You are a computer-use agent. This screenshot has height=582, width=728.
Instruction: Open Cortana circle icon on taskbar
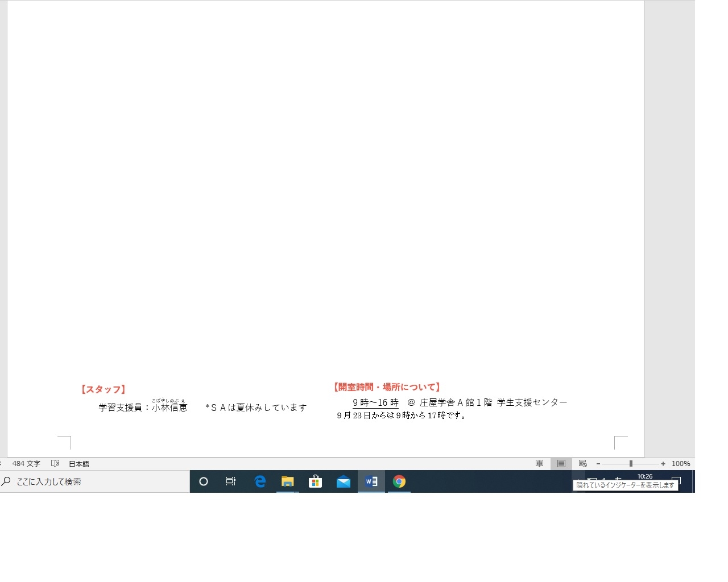(x=204, y=481)
